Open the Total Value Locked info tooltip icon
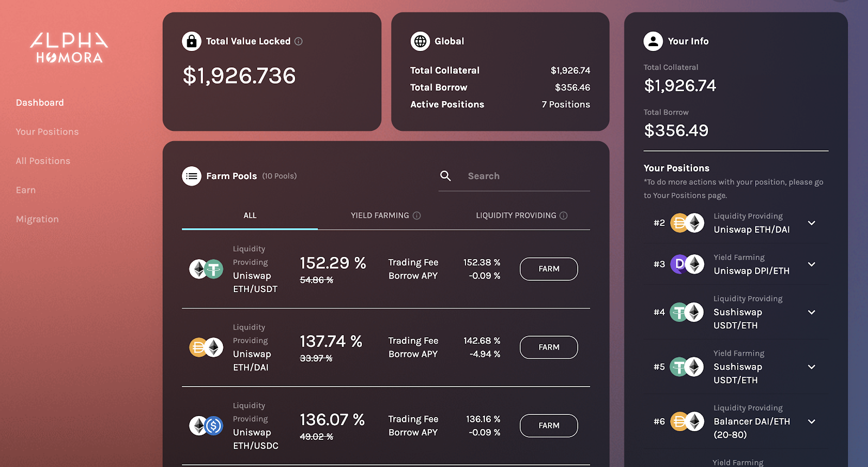Screen dimensions: 868x467 [298, 41]
